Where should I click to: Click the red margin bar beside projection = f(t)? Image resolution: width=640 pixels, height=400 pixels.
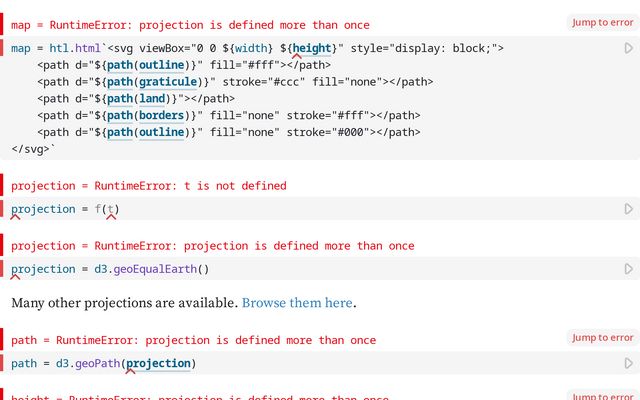click(x=2, y=209)
